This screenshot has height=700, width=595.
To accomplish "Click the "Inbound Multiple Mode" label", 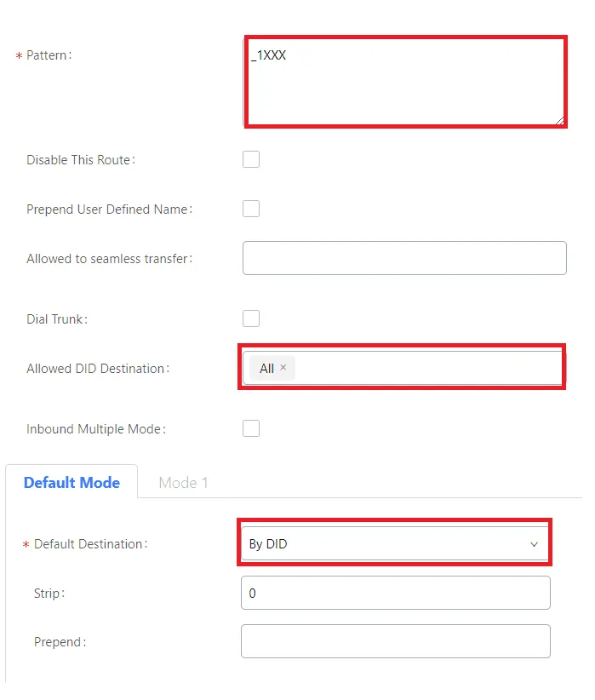I will pos(94,429).
